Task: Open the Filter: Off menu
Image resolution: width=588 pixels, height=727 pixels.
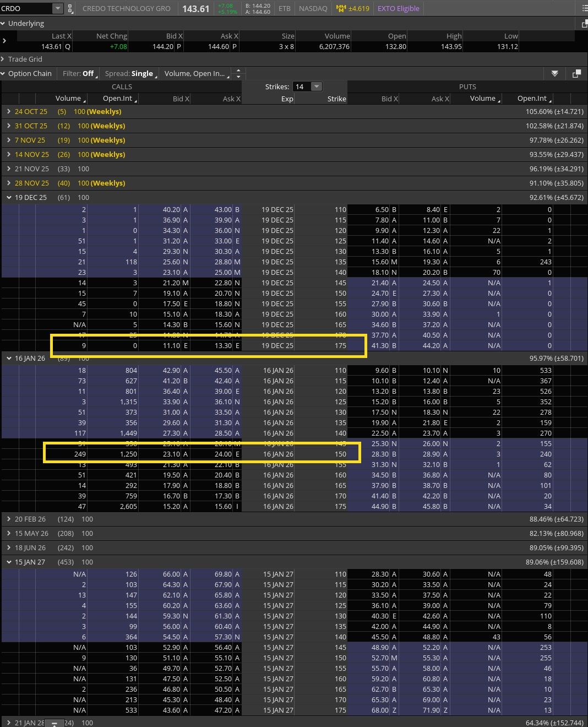Action: (79, 73)
